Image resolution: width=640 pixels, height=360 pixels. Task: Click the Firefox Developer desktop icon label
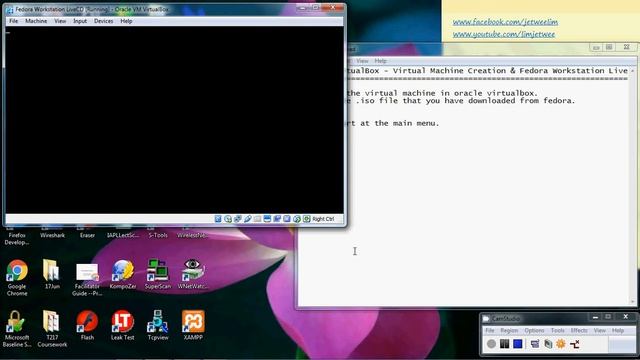point(17,239)
